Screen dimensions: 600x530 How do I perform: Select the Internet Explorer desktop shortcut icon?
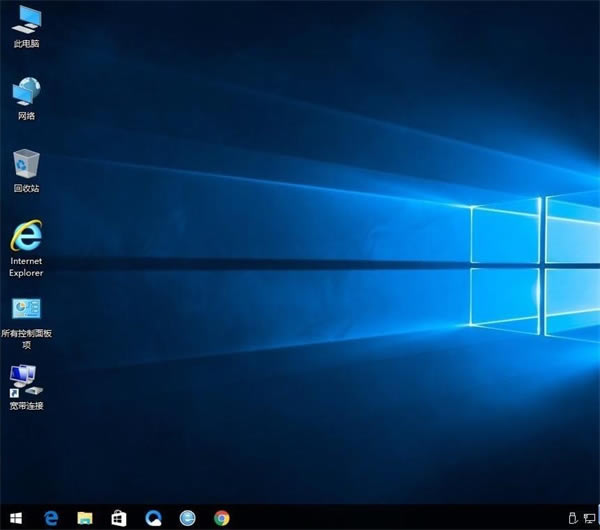pyautogui.click(x=26, y=236)
